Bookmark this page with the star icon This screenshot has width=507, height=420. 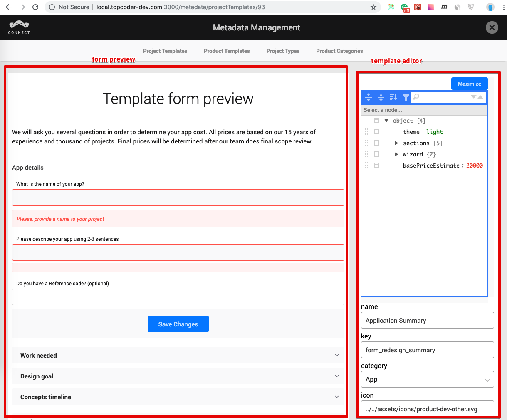[x=373, y=7]
